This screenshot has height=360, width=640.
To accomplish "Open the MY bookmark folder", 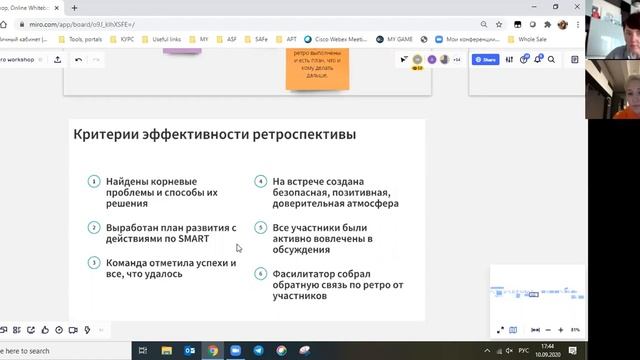I will click(199, 39).
